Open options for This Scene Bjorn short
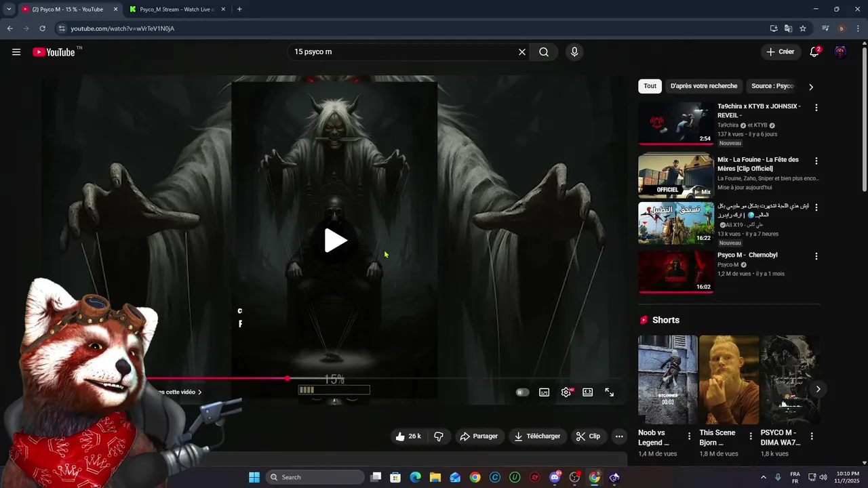 pyautogui.click(x=751, y=436)
